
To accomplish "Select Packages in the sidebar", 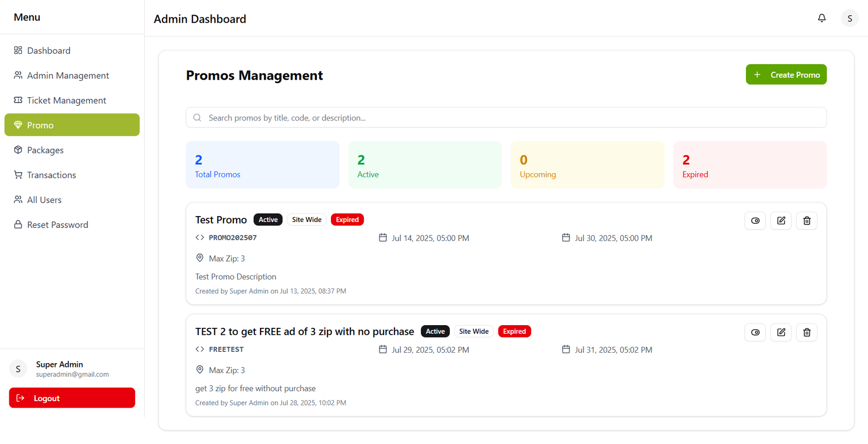I will tap(45, 150).
